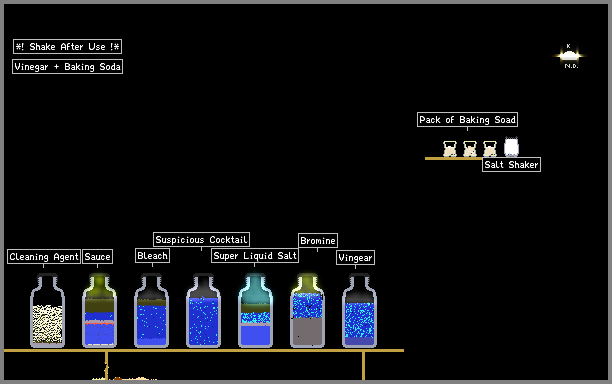Pick the Bleach bottle
The height and width of the screenshot is (384, 612).
point(151,310)
